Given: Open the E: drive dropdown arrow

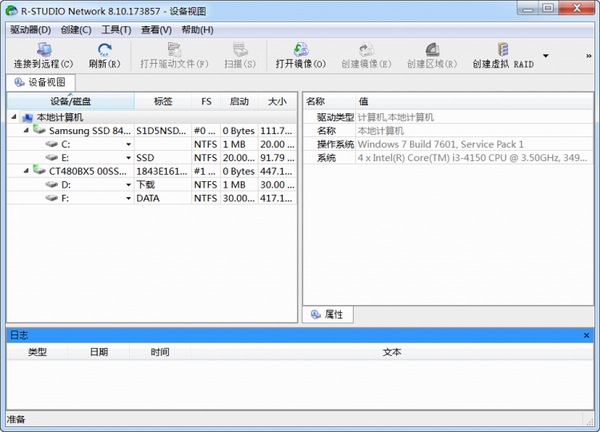Looking at the screenshot, I should click(x=129, y=158).
